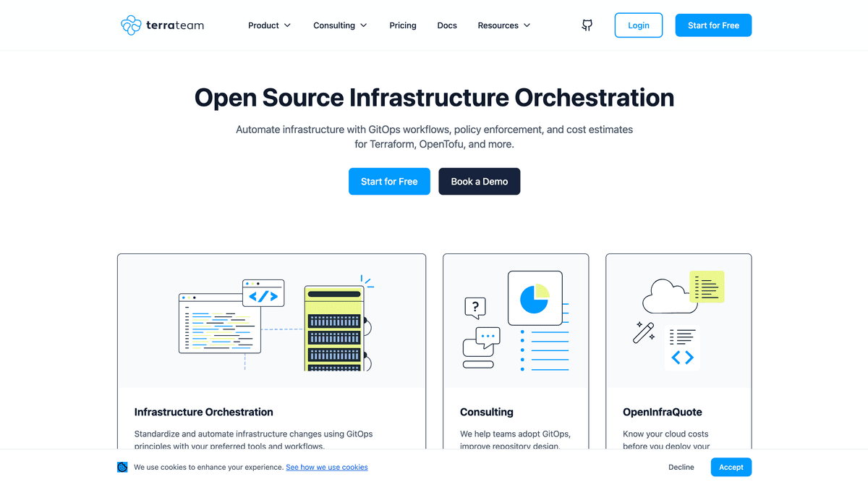The image size is (868, 485).
Task: Open the Pricing page
Action: coord(403,25)
